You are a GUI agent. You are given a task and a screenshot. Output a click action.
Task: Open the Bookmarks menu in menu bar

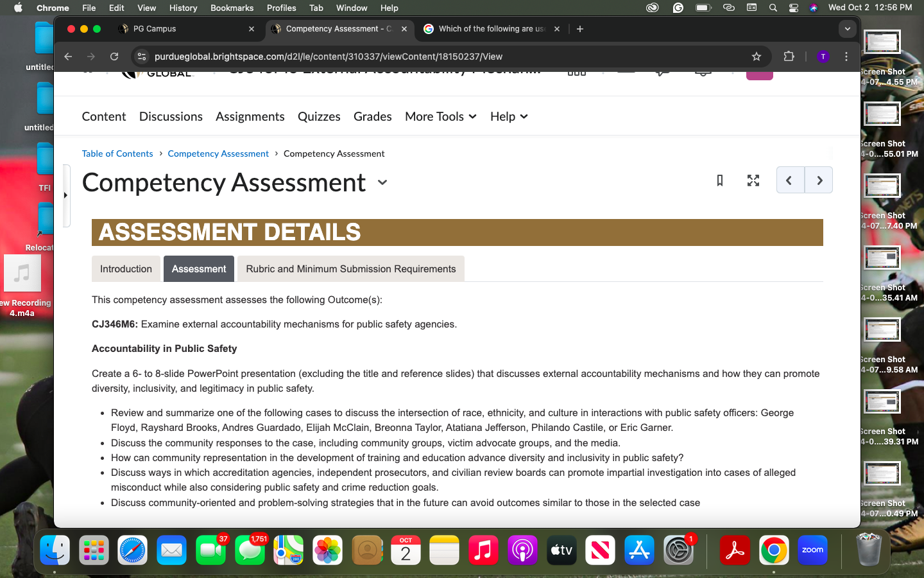click(x=232, y=8)
